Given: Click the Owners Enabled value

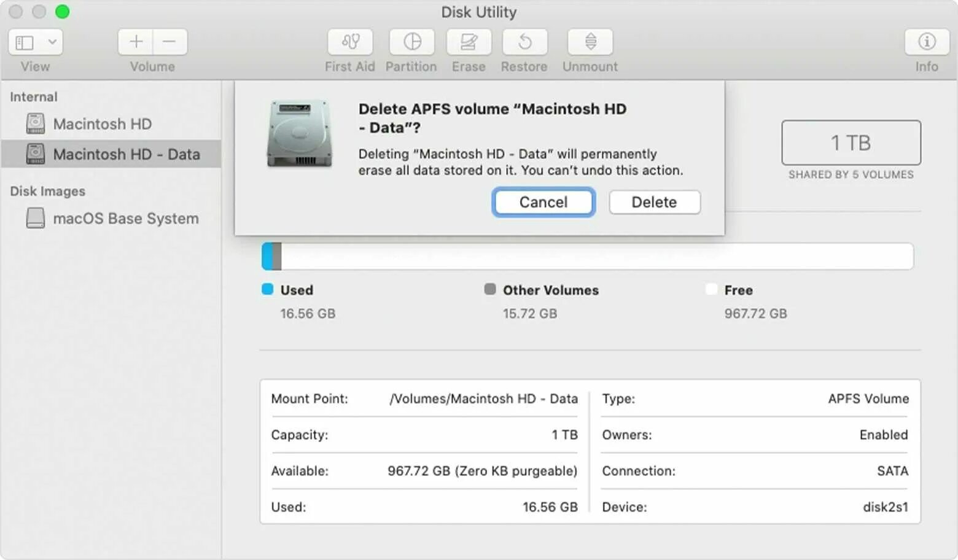Looking at the screenshot, I should pyautogui.click(x=884, y=435).
